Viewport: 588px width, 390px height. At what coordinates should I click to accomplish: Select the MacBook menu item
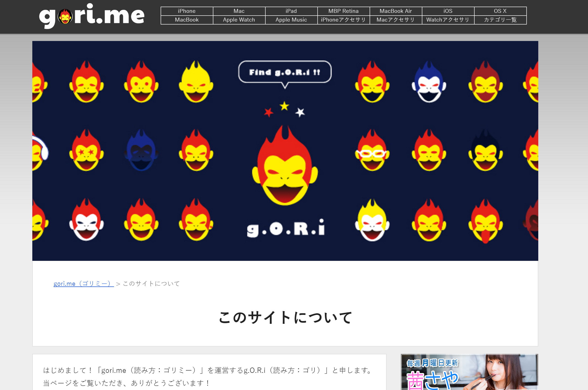pos(187,20)
